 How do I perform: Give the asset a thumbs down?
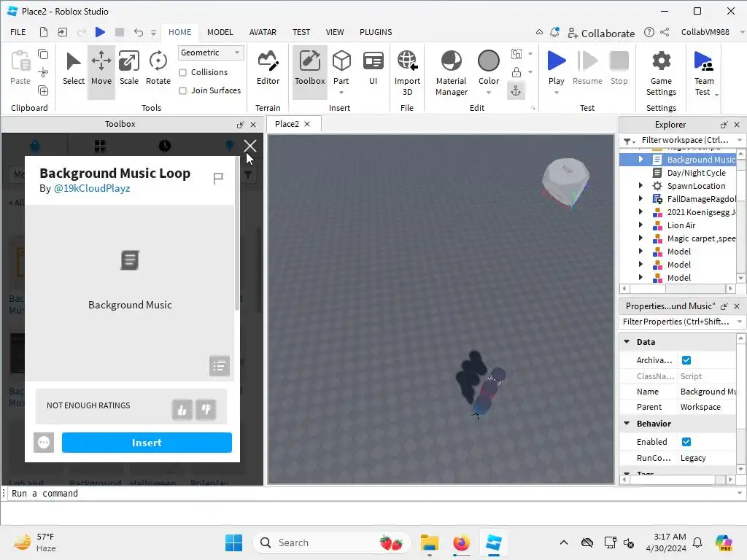coord(206,410)
